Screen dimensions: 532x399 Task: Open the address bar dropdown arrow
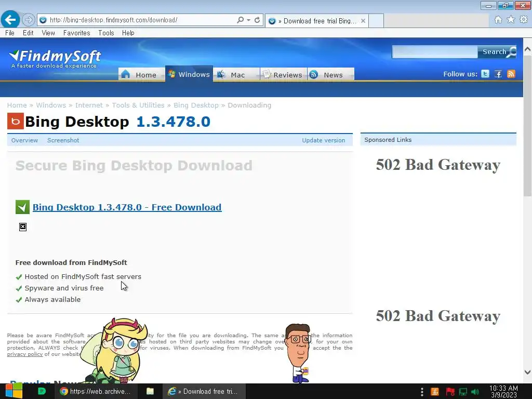(249, 20)
